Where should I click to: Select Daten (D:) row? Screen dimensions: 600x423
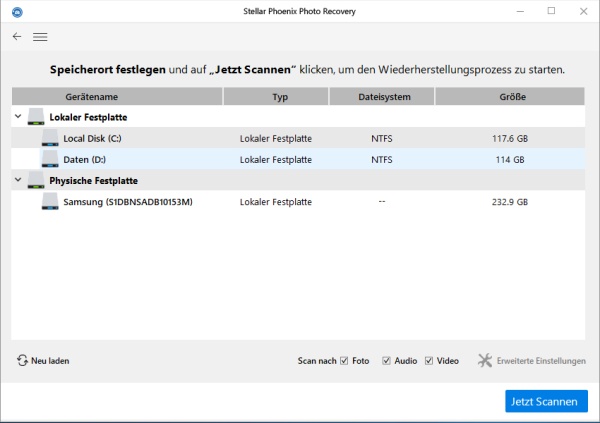[298, 159]
